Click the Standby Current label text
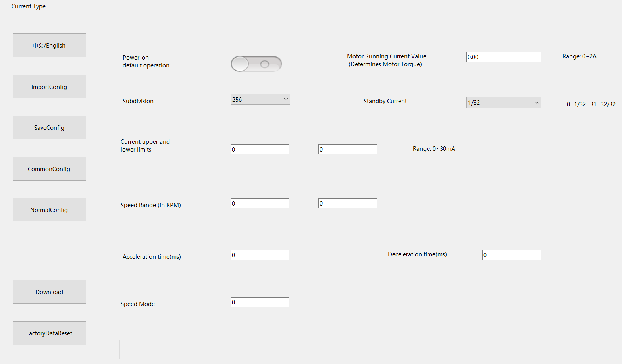The height and width of the screenshot is (364, 622). [x=385, y=101]
